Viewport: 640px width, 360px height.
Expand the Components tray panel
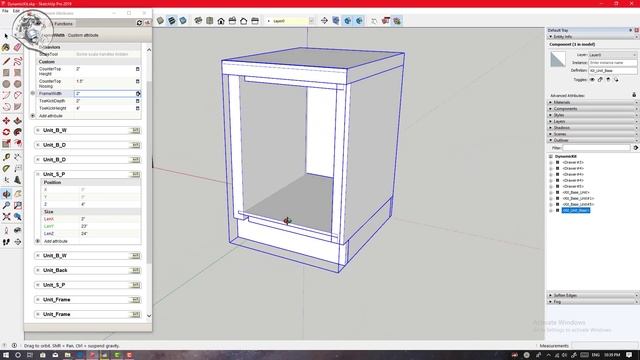[592, 109]
